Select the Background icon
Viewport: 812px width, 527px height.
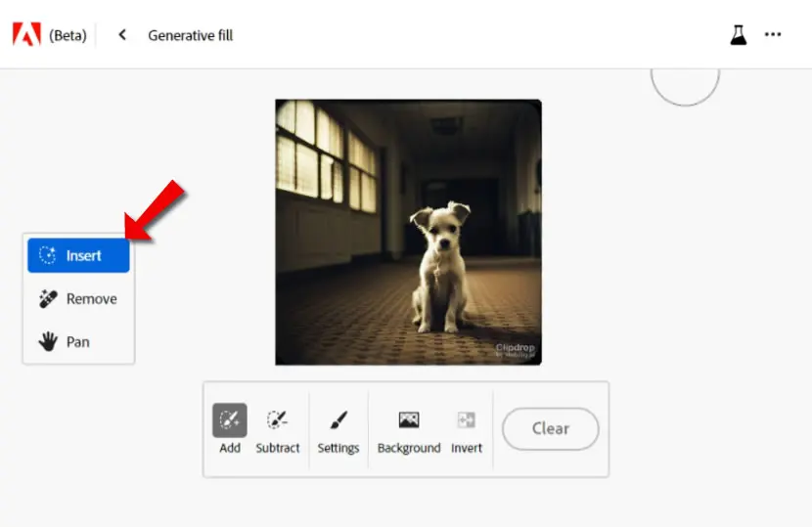(x=409, y=419)
